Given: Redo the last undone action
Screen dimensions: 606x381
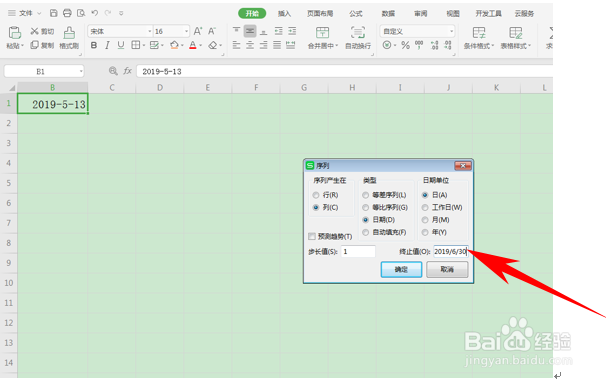Looking at the screenshot, I should coord(108,13).
